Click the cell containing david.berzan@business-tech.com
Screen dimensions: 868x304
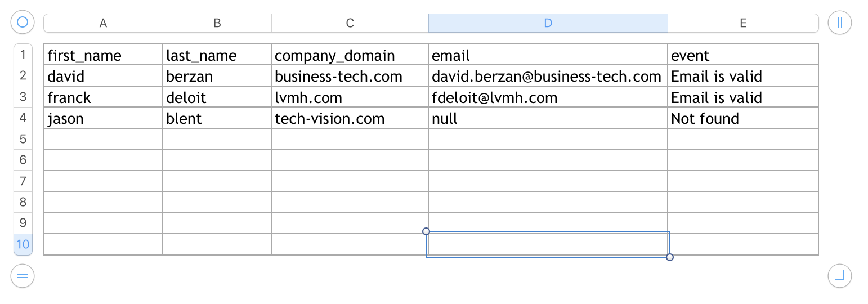(548, 76)
